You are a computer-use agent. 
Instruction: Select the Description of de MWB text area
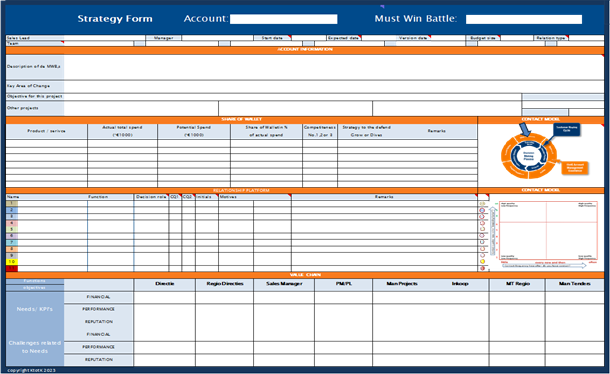click(x=334, y=67)
